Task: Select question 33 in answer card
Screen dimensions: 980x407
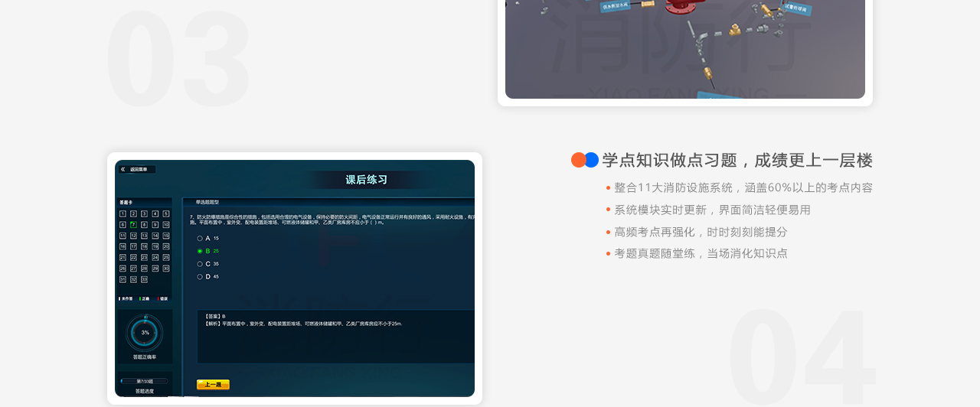Action: (x=144, y=279)
